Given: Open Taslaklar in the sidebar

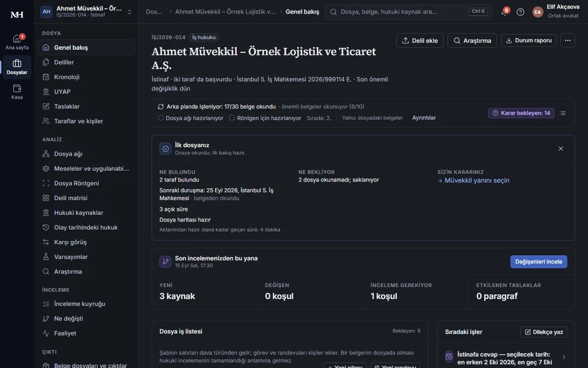Looking at the screenshot, I should (86, 106).
